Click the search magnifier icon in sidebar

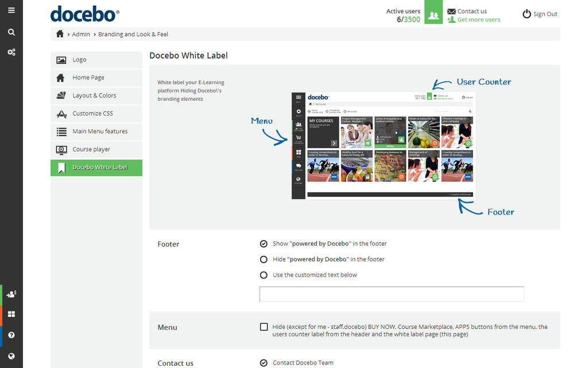click(x=11, y=32)
